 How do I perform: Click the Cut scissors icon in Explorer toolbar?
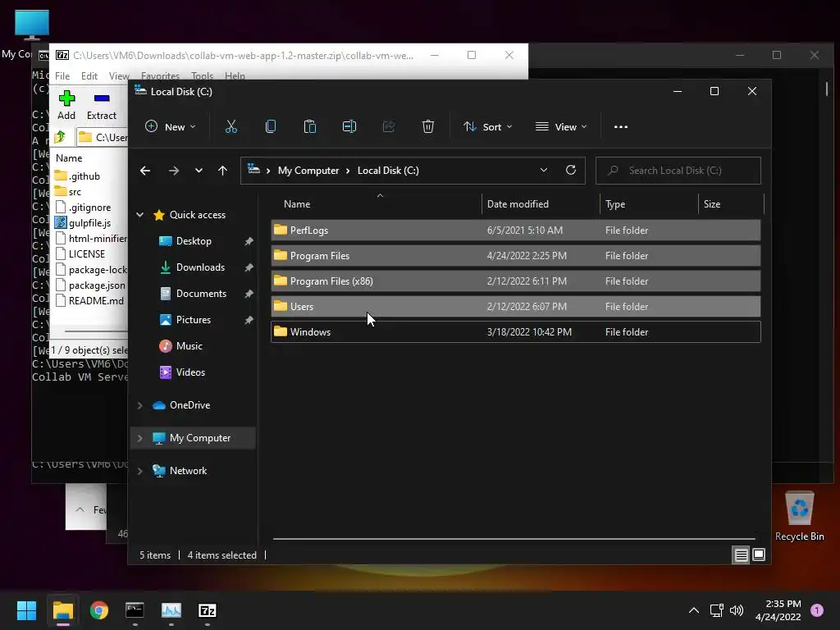231,127
